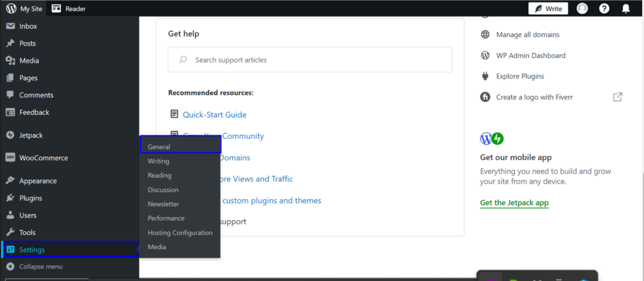Select Hosting Configuration in Settings submenu
This screenshot has width=644, height=281.
(x=180, y=233)
